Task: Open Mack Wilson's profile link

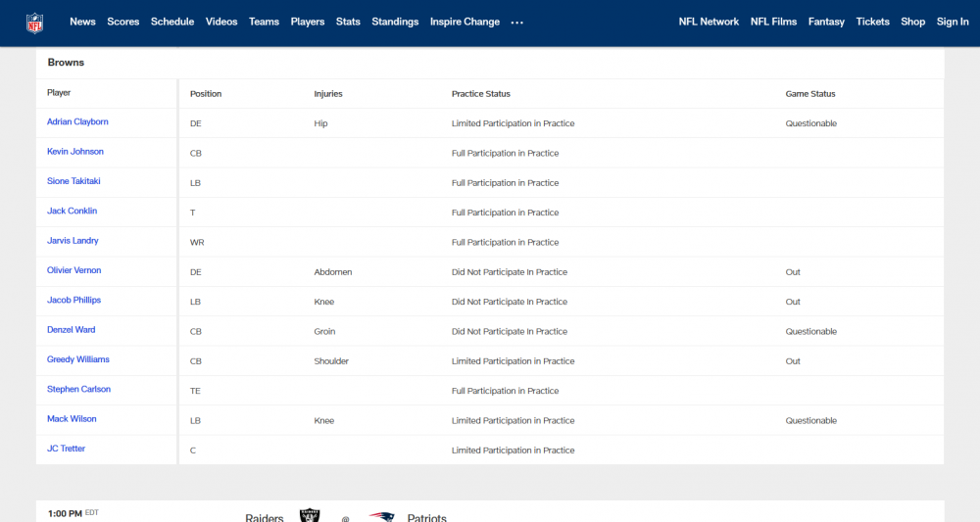Action: click(72, 419)
